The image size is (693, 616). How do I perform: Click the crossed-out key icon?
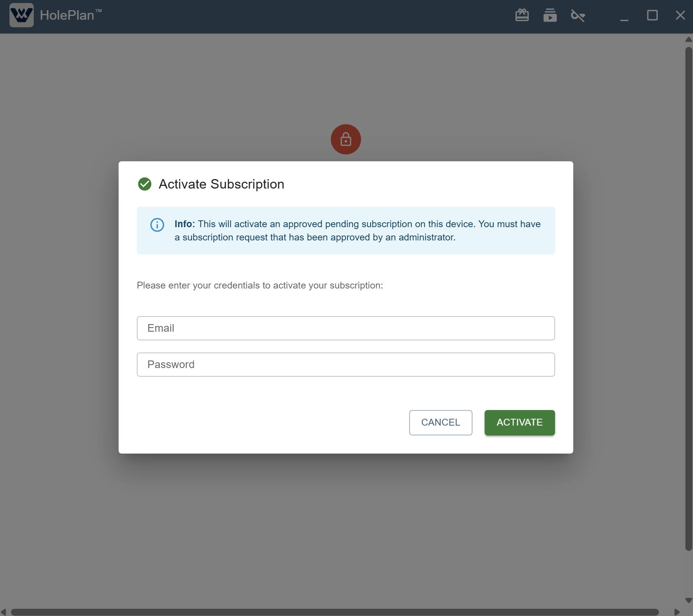(578, 16)
